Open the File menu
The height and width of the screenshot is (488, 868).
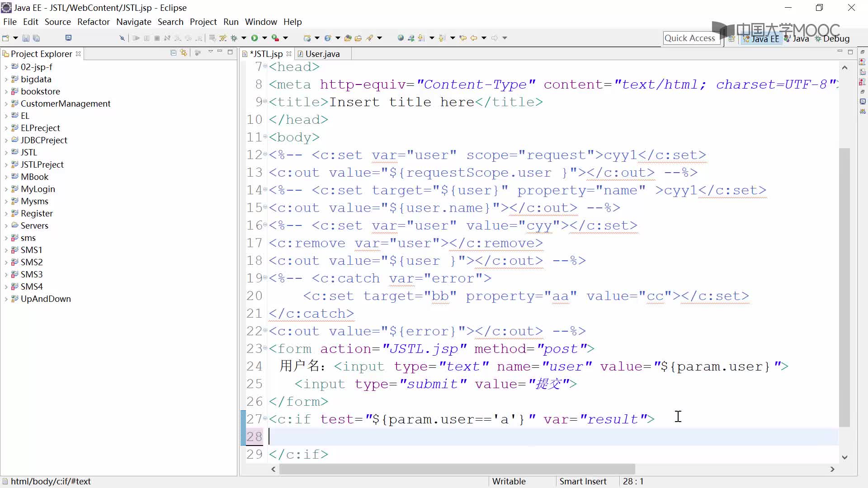tap(9, 22)
